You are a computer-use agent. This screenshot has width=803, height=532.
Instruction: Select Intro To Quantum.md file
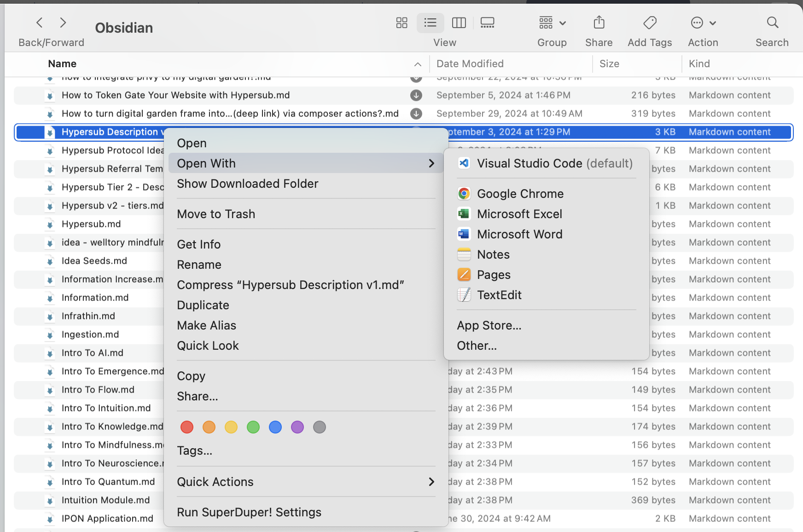(108, 482)
